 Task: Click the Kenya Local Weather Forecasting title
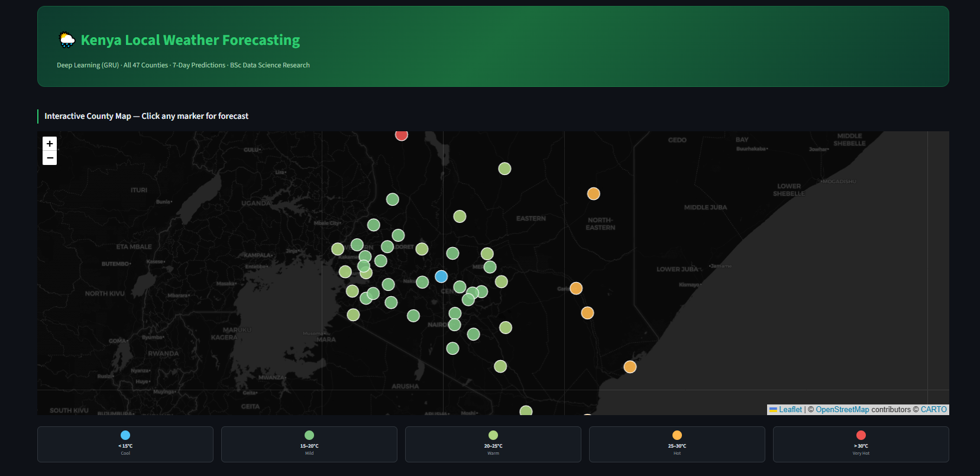tap(190, 40)
